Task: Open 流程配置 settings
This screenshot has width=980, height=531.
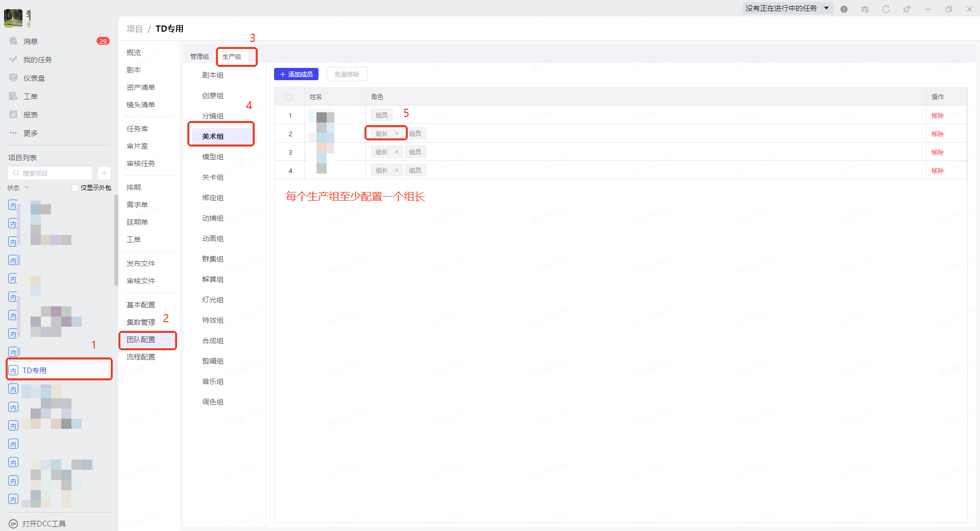Action: click(141, 357)
